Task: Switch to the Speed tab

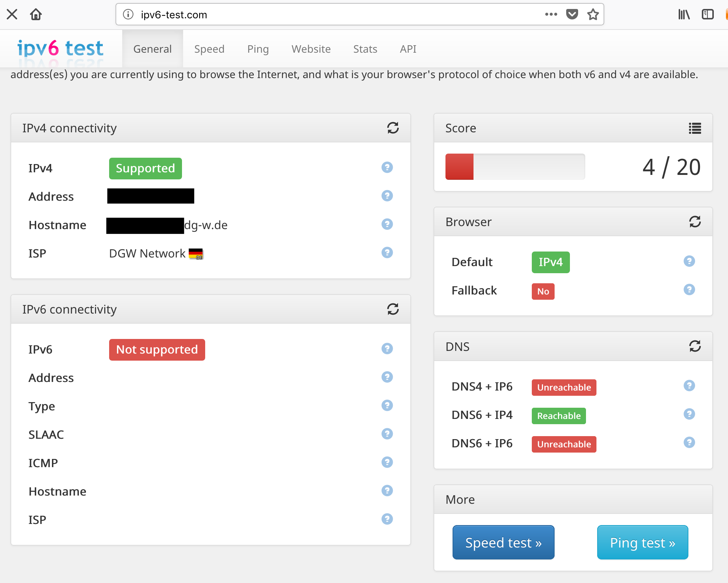Action: (x=209, y=49)
